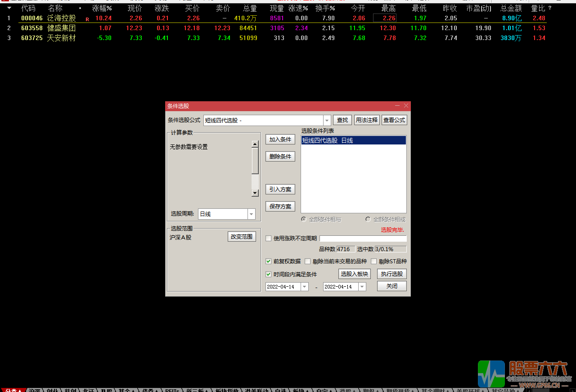Open the end date 2022-04-14 dropdown arrow
576x392 pixels.
coord(362,287)
